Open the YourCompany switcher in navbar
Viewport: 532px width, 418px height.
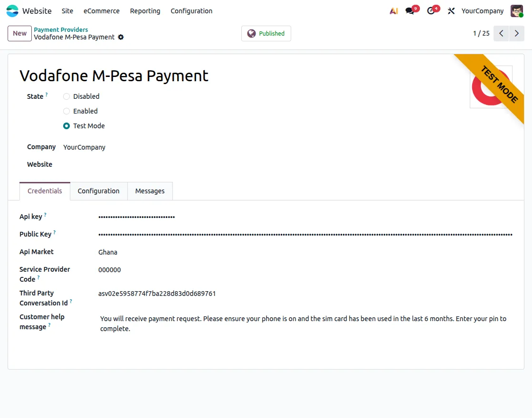pos(482,11)
